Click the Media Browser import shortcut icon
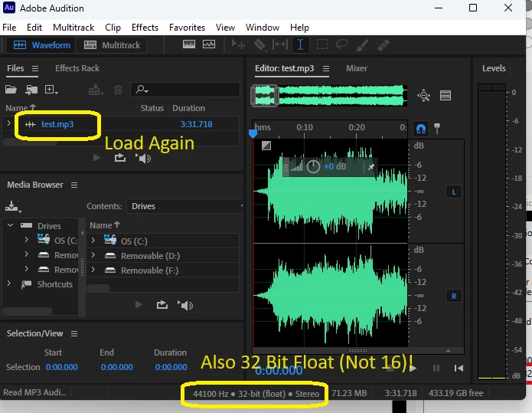The width and height of the screenshot is (532, 413). [13, 206]
